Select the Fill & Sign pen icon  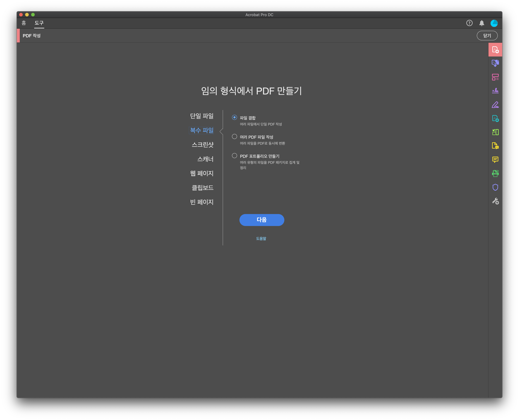[x=495, y=105]
